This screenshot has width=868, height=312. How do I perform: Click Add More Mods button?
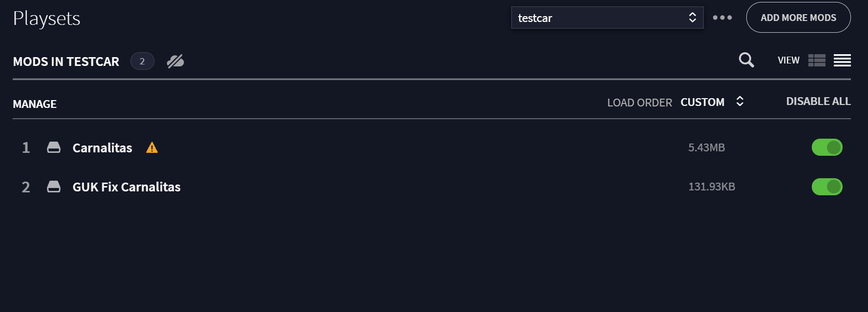point(798,18)
